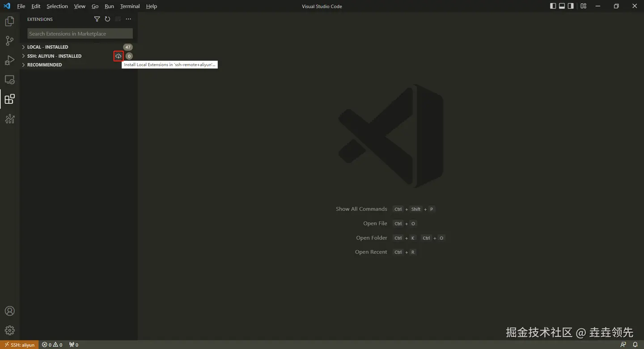
Task: Toggle the secondary side bar layout icon
Action: 571,6
